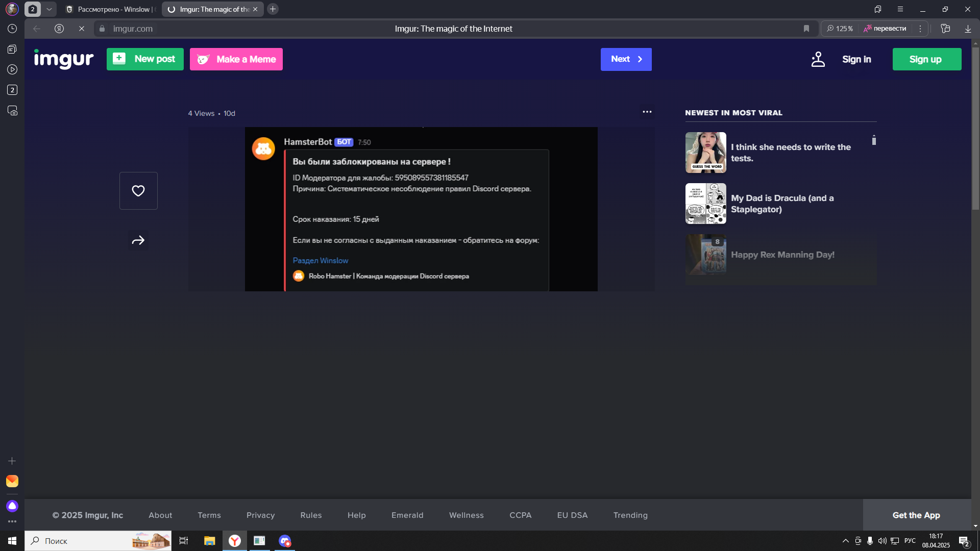
Task: Click the Help footer link
Action: click(357, 515)
